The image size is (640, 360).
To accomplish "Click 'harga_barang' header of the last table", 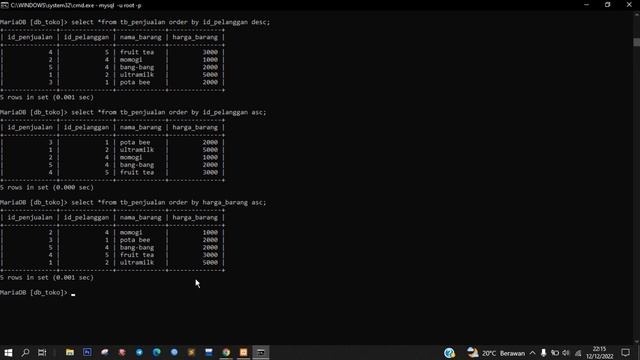I will click(x=195, y=218).
